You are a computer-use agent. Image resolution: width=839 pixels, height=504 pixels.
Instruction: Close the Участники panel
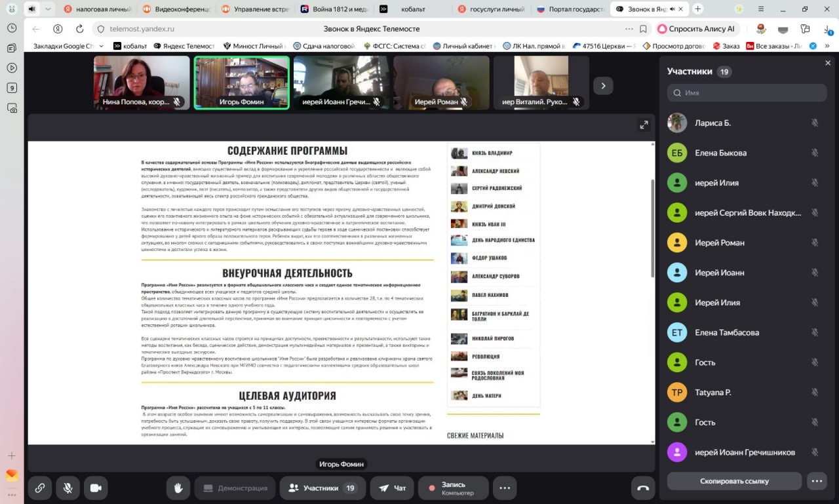click(827, 63)
